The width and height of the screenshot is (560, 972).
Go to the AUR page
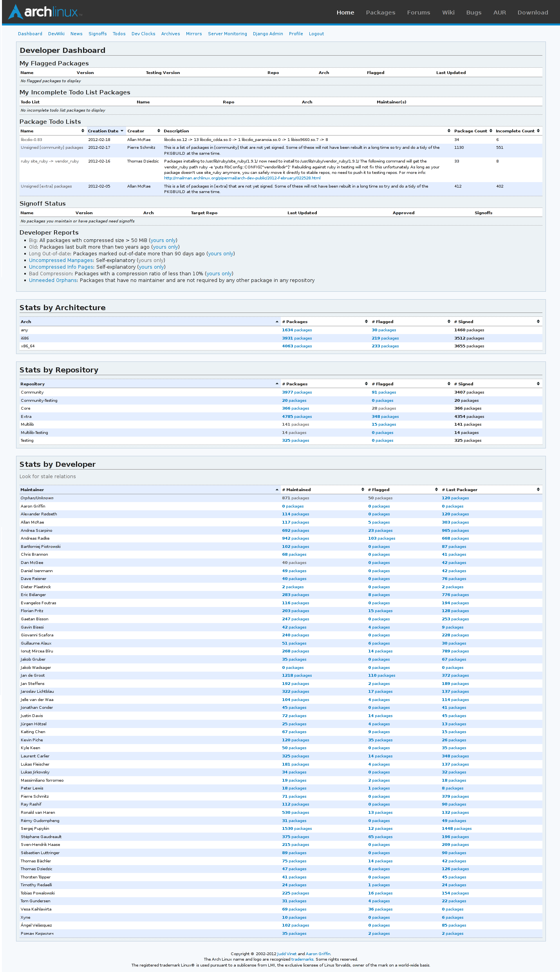pyautogui.click(x=499, y=13)
